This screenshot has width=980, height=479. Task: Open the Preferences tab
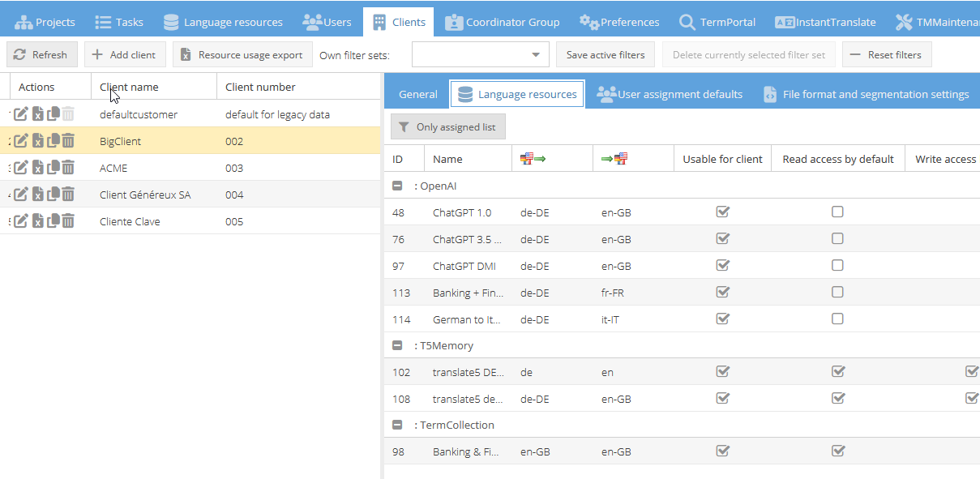tap(620, 22)
